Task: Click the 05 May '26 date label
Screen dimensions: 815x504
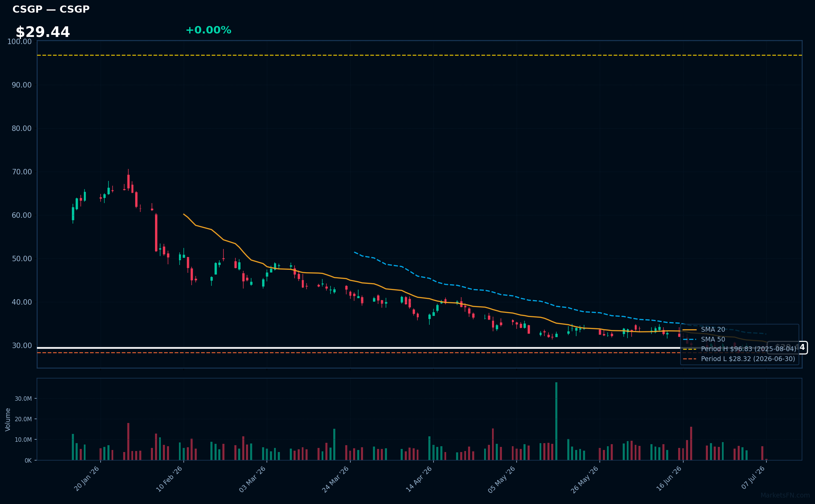Action: pyautogui.click(x=502, y=479)
